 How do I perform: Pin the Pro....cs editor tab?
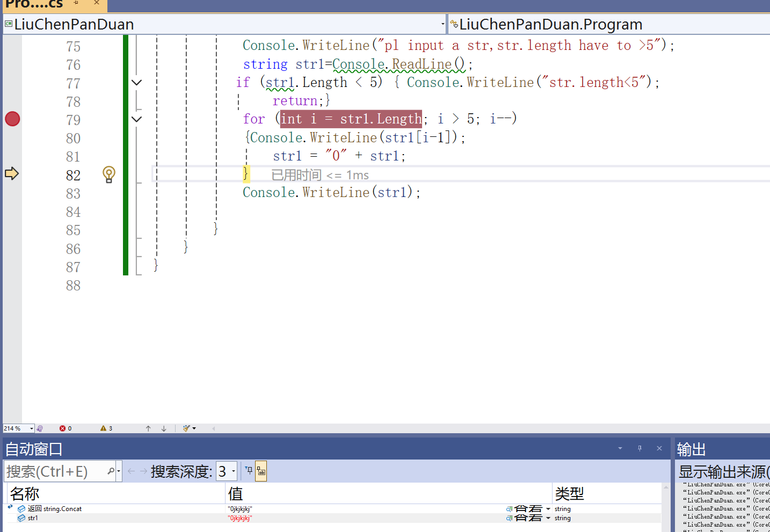(76, 3)
